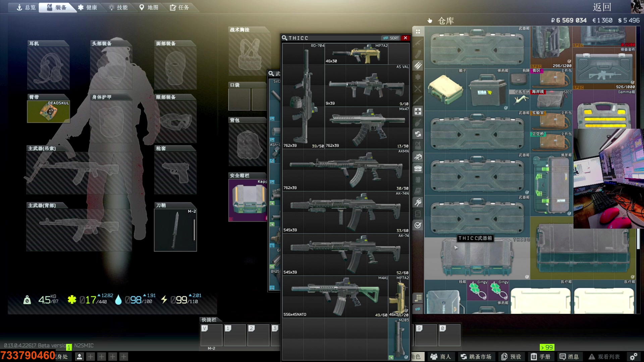Click the 主武器(吊索) sling weapon slot
The height and width of the screenshot is (362, 644).
(79, 173)
